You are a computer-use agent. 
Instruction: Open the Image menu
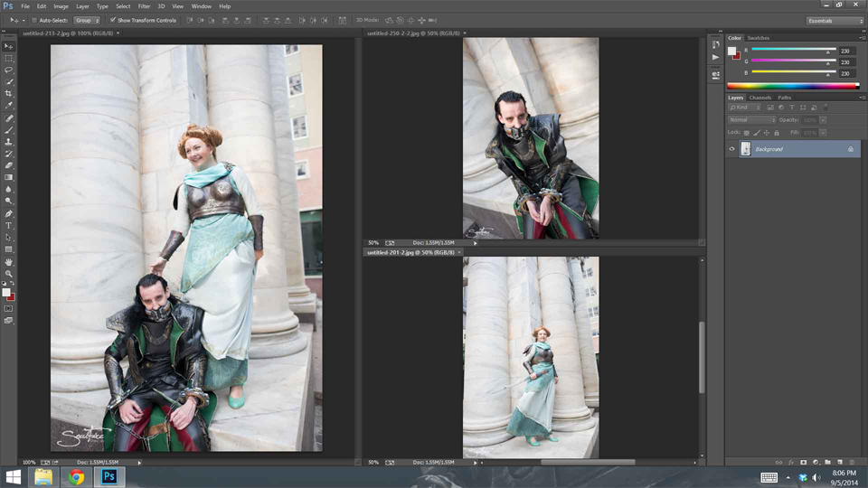point(61,6)
